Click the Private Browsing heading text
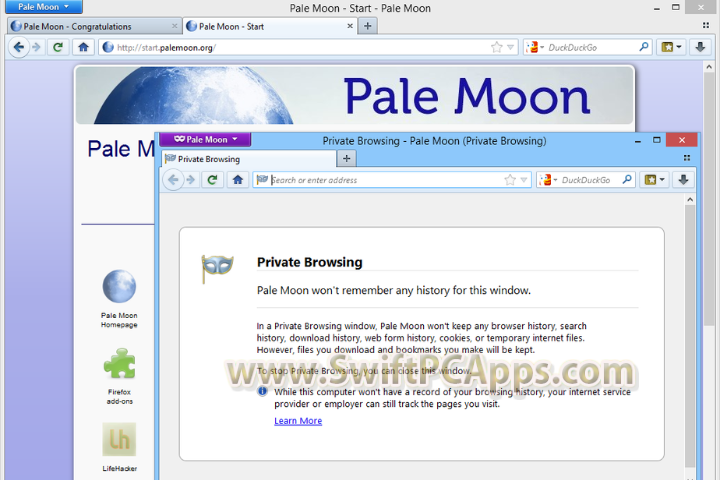The width and height of the screenshot is (720, 480). click(309, 262)
